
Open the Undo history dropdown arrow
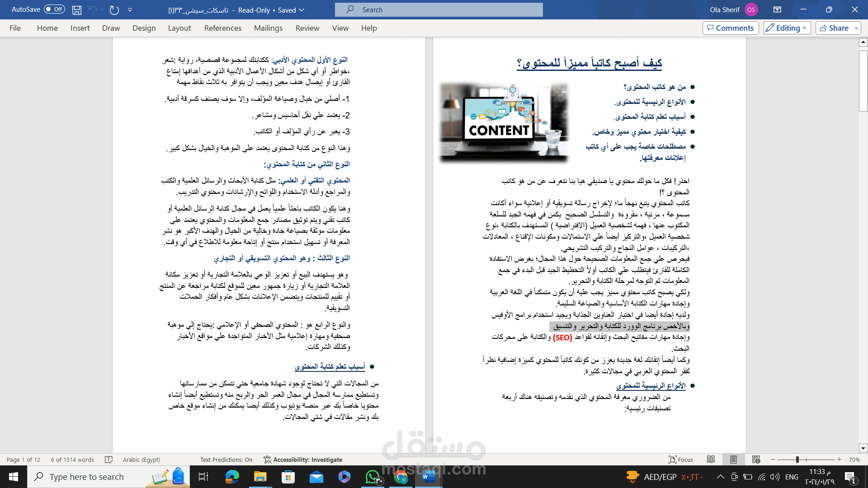click(103, 9)
